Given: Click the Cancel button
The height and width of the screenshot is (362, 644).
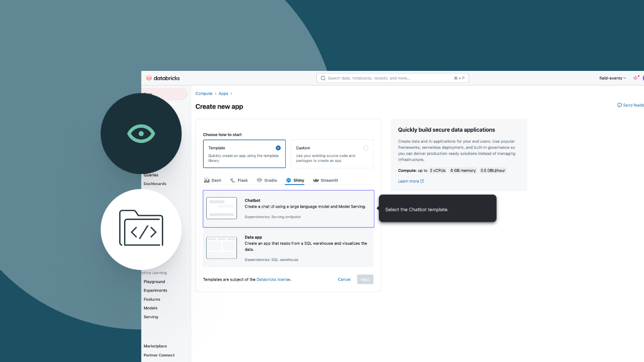Looking at the screenshot, I should coord(344,280).
